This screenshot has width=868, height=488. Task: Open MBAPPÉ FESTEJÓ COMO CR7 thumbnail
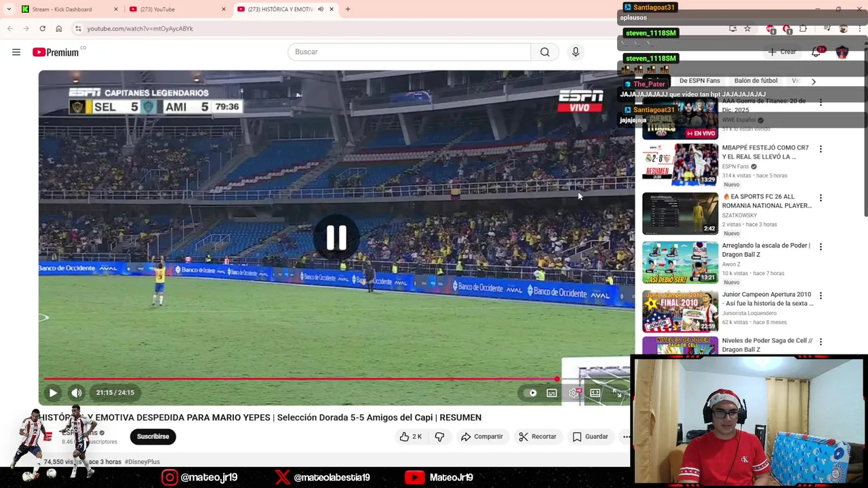(x=680, y=164)
